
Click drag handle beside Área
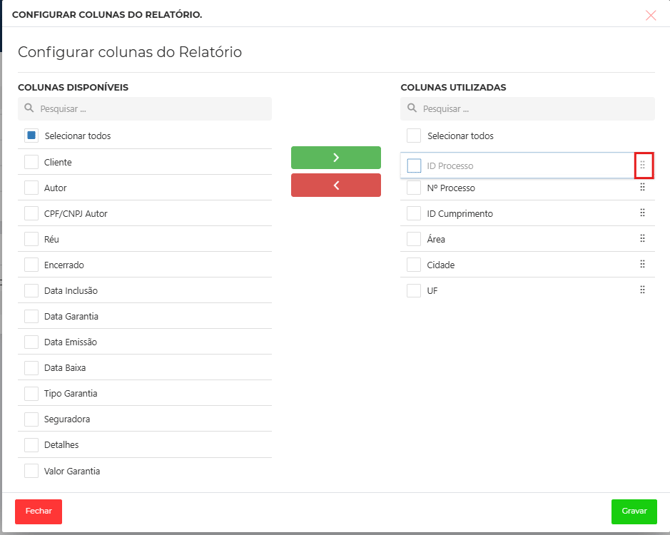coord(642,239)
